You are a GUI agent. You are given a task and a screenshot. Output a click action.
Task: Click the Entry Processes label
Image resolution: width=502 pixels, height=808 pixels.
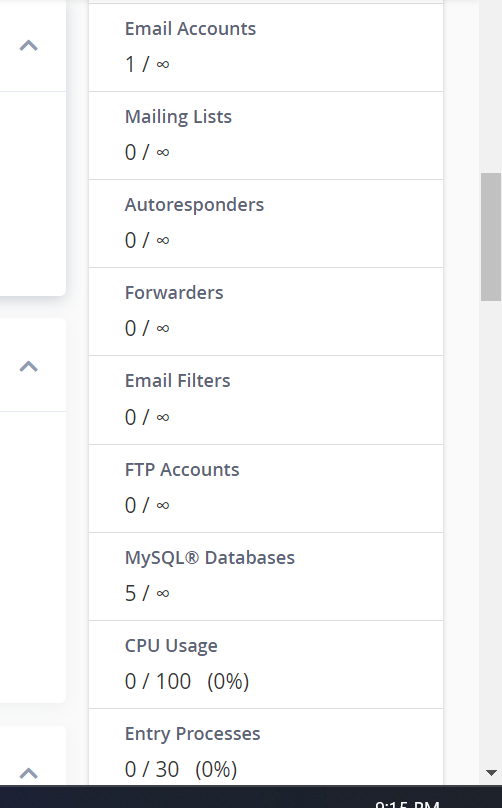pos(193,734)
